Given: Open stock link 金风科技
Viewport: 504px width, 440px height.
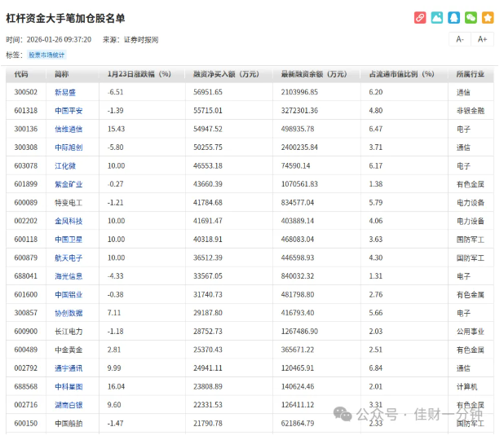Looking at the screenshot, I should [69, 221].
